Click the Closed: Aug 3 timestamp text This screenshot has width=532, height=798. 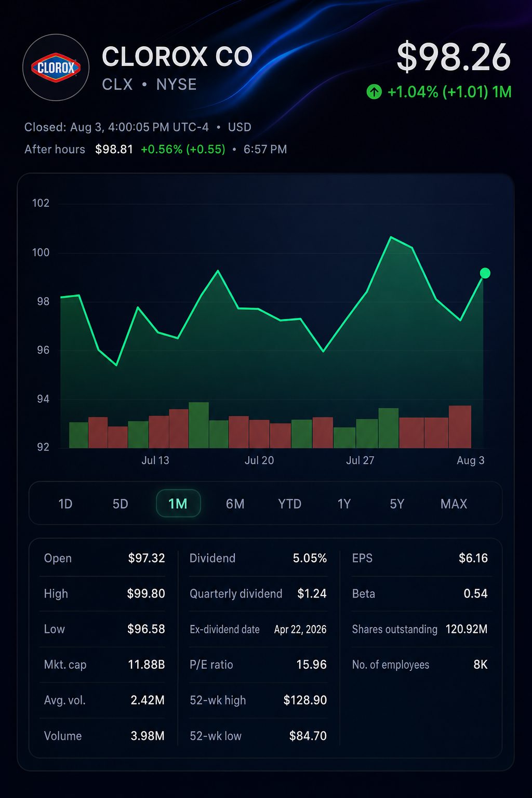point(116,127)
